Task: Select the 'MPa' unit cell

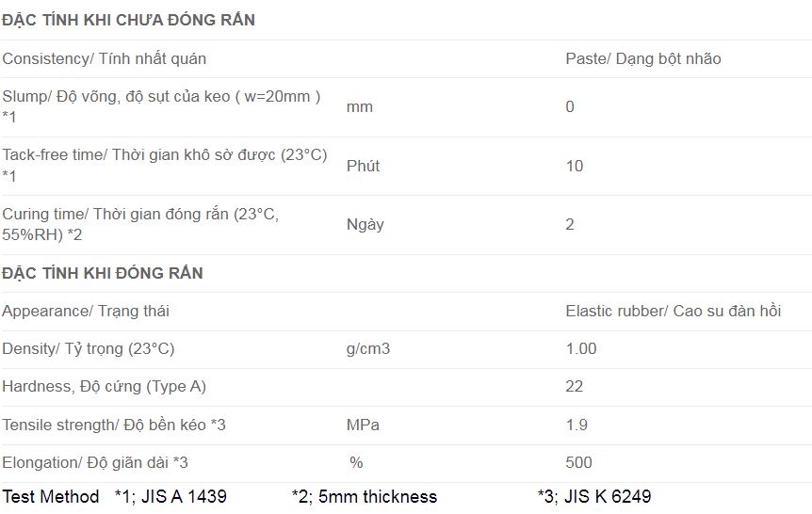Action: [x=363, y=425]
